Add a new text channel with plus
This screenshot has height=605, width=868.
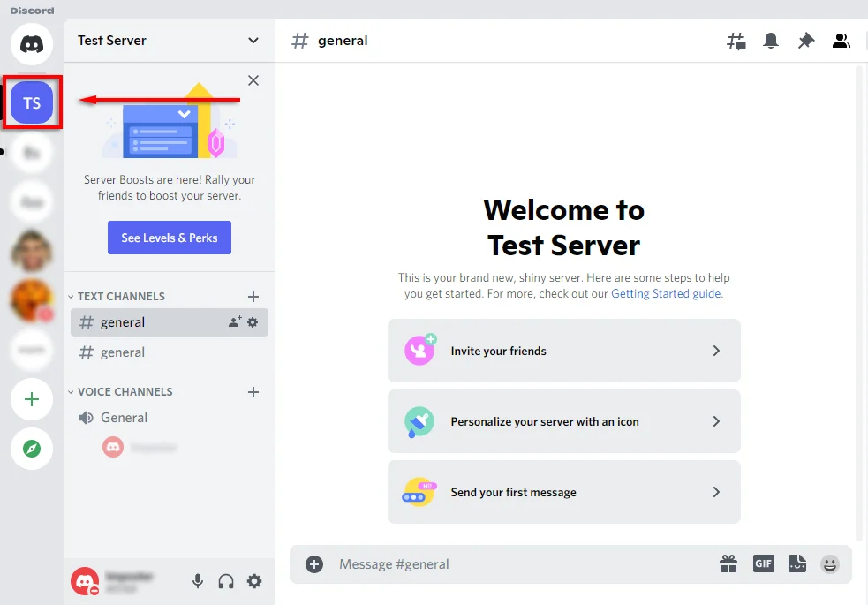253,297
